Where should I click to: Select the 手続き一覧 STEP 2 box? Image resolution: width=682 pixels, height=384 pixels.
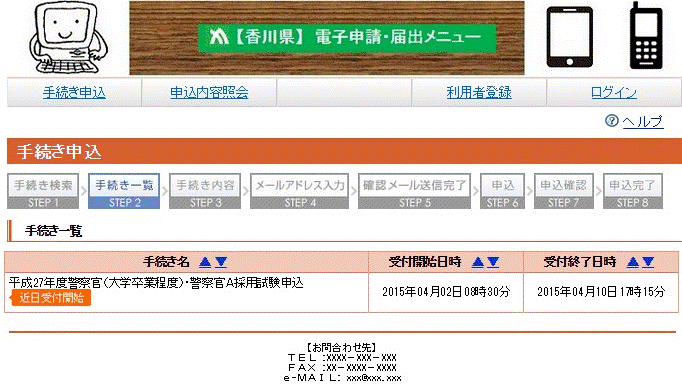click(124, 191)
